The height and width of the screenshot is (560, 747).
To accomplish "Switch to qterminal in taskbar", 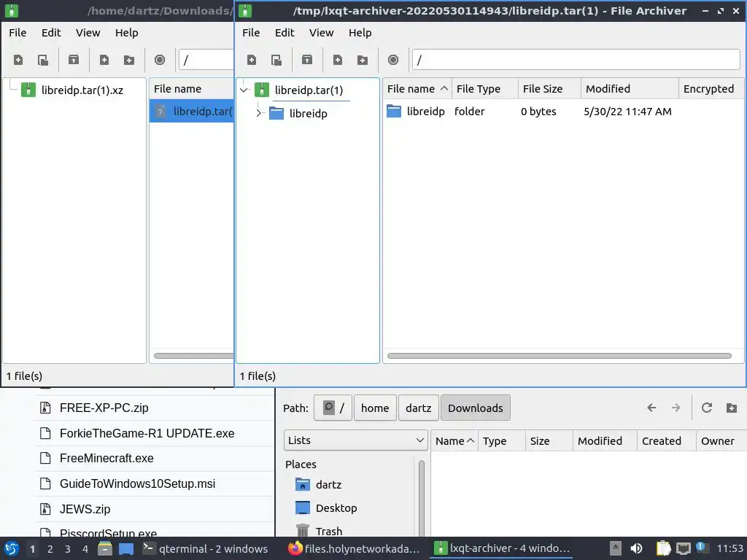I will tap(205, 548).
